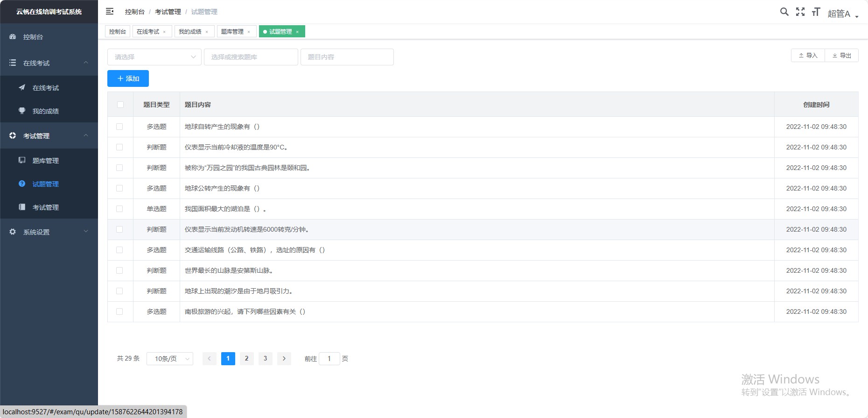Click the icon beside 考试管理 parent menu

tap(13, 135)
